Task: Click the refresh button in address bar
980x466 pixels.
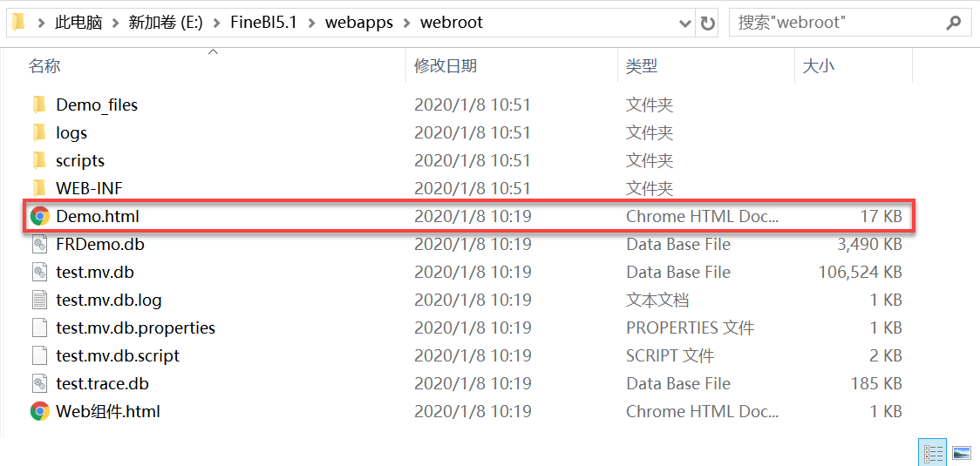Action: tap(707, 24)
